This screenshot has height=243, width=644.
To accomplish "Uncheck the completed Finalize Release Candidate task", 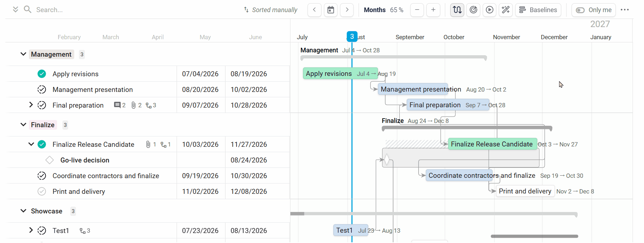I will (42, 144).
